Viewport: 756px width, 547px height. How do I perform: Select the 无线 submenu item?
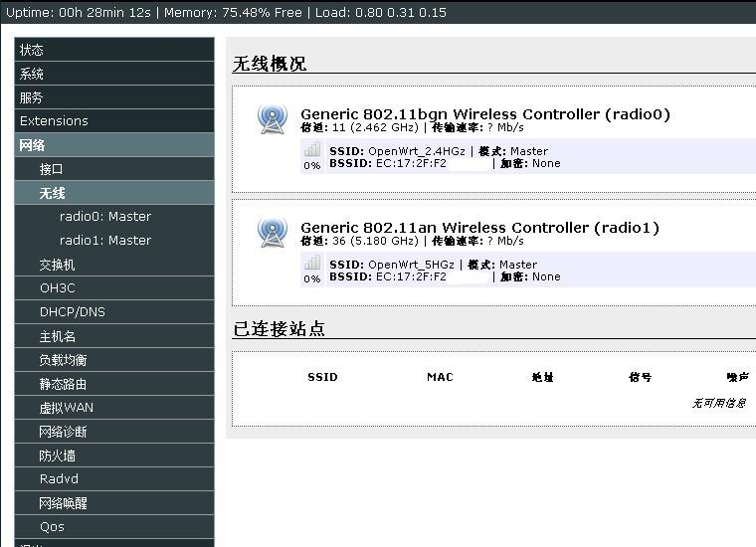pos(114,193)
